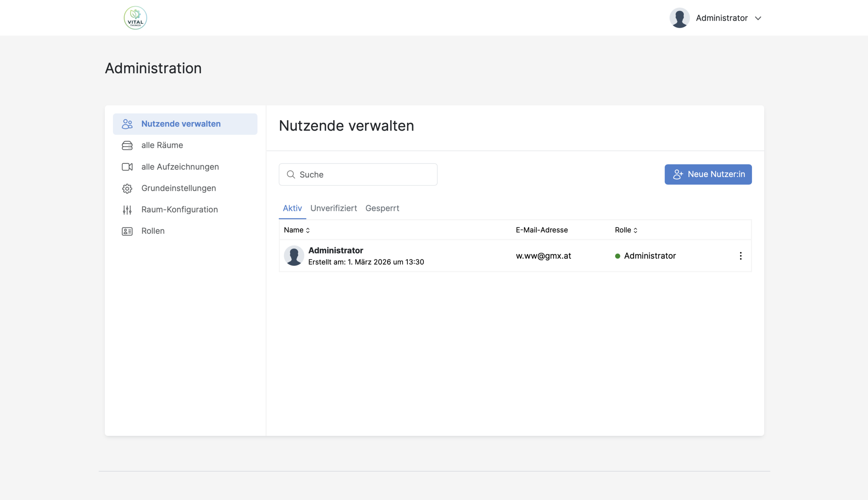The height and width of the screenshot is (500, 868).
Task: Switch to the Gesperrt tab
Action: click(x=382, y=208)
